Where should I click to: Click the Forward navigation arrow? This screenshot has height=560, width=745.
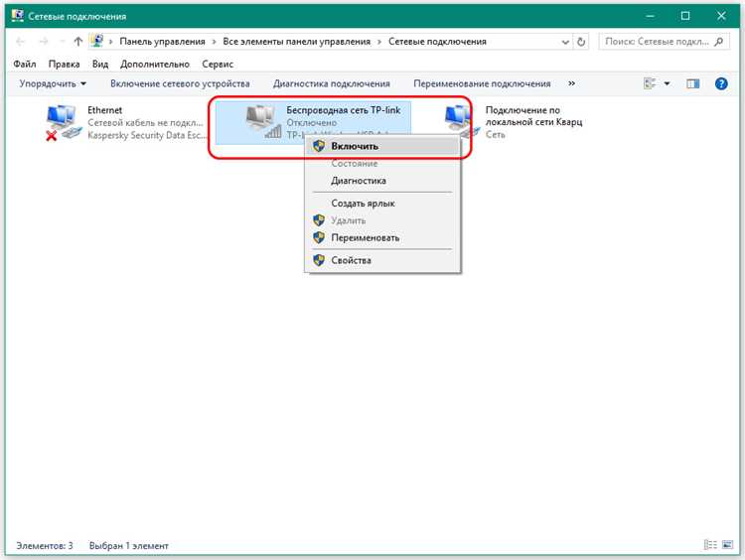pos(44,42)
